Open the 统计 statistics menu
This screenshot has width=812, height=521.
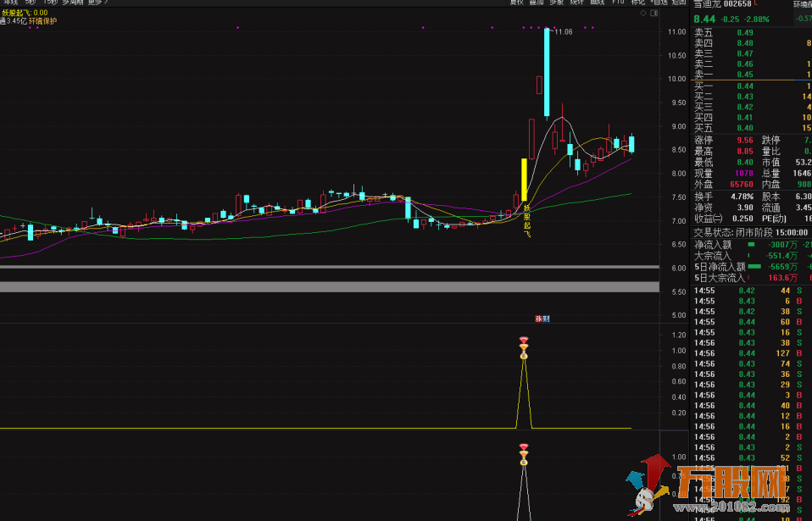coord(577,3)
